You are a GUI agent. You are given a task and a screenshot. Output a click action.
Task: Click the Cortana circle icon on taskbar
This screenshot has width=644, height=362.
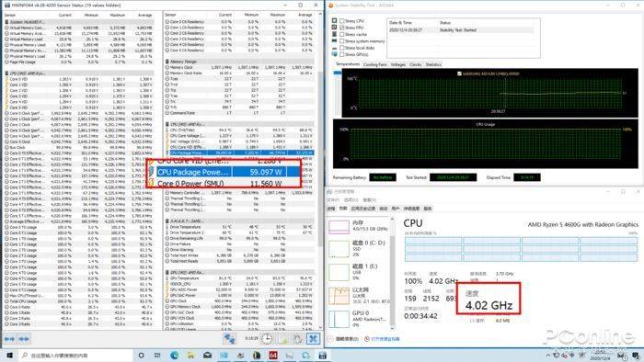tap(141, 355)
